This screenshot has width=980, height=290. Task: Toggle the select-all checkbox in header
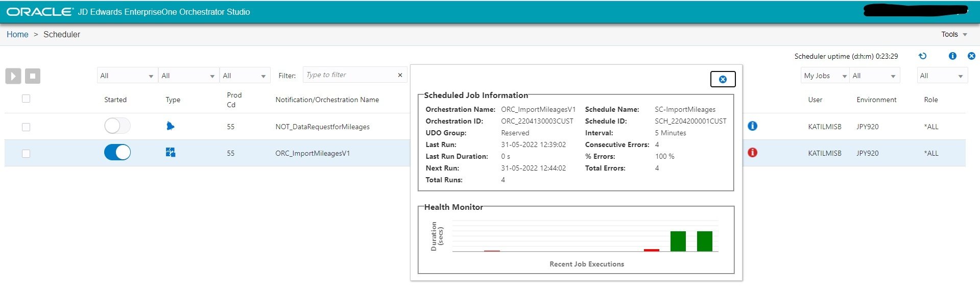[x=26, y=99]
